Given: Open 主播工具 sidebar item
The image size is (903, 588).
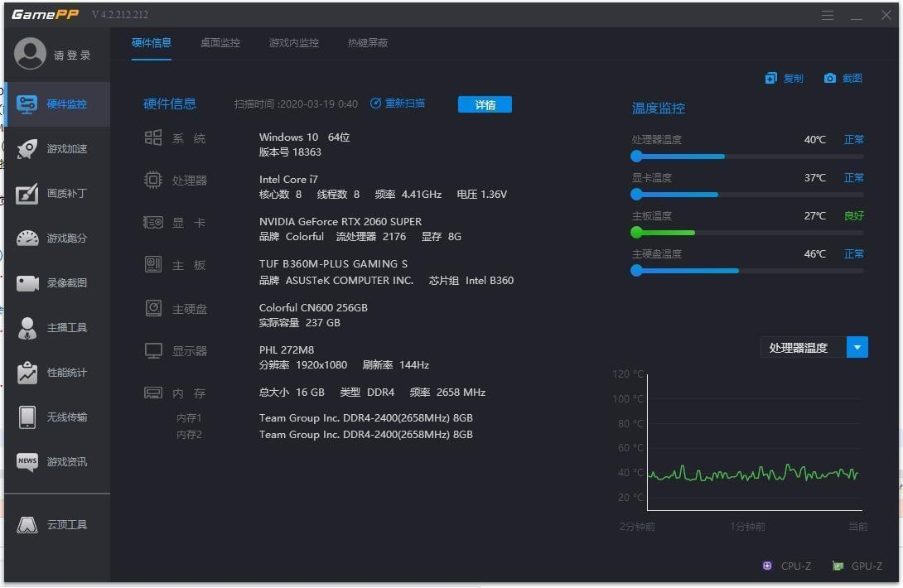Looking at the screenshot, I should 57,328.
